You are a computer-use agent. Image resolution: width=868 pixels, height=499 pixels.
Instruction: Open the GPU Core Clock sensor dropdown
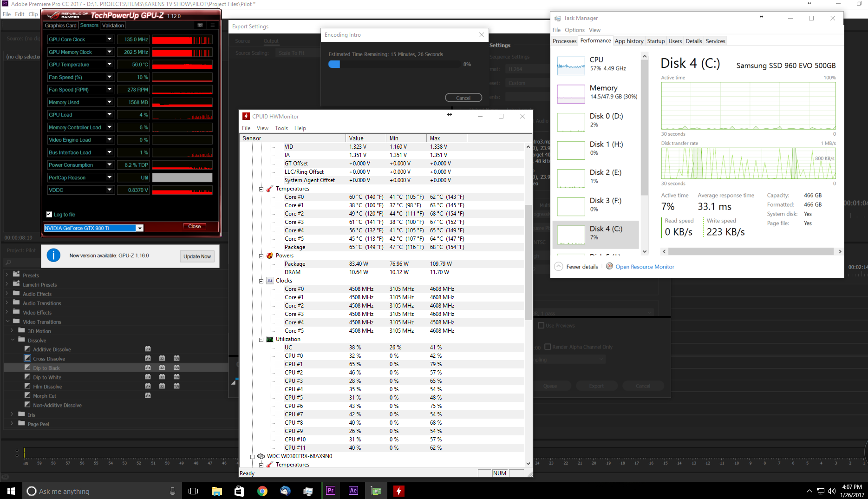click(x=110, y=39)
